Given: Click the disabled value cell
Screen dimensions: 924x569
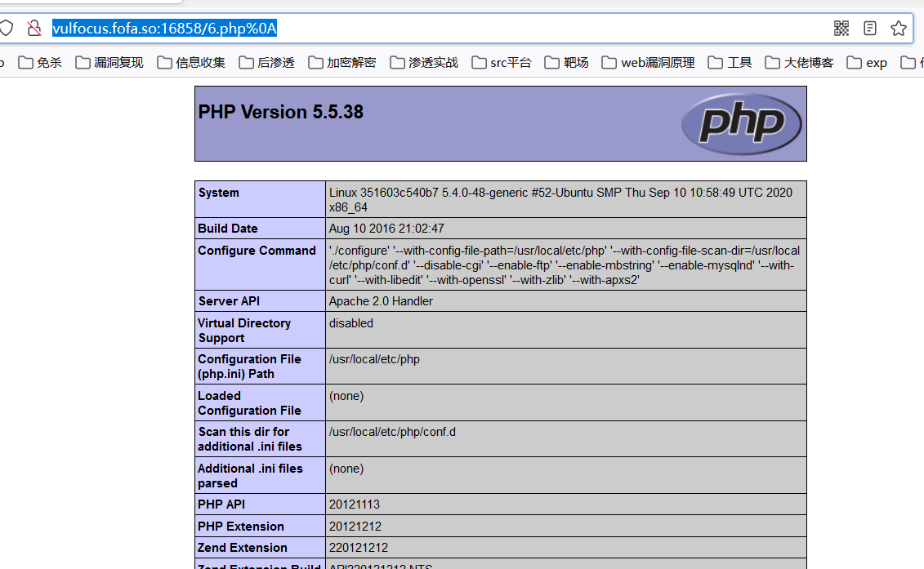Looking at the screenshot, I should (351, 323).
